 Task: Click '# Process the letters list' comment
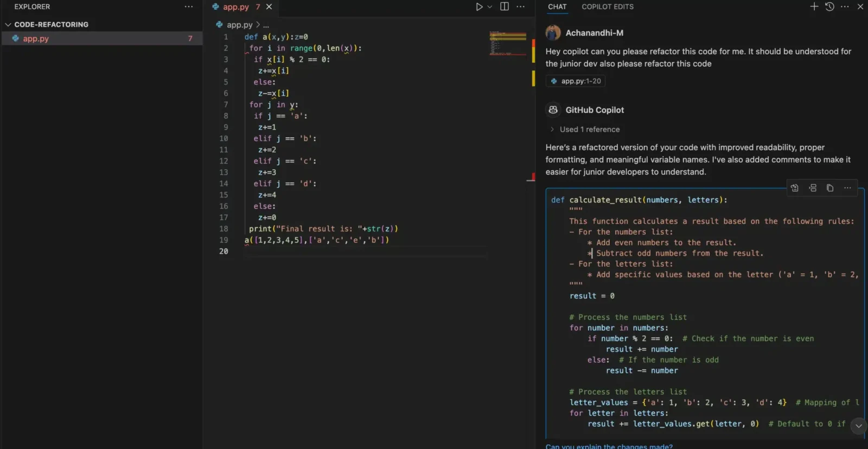point(628,392)
